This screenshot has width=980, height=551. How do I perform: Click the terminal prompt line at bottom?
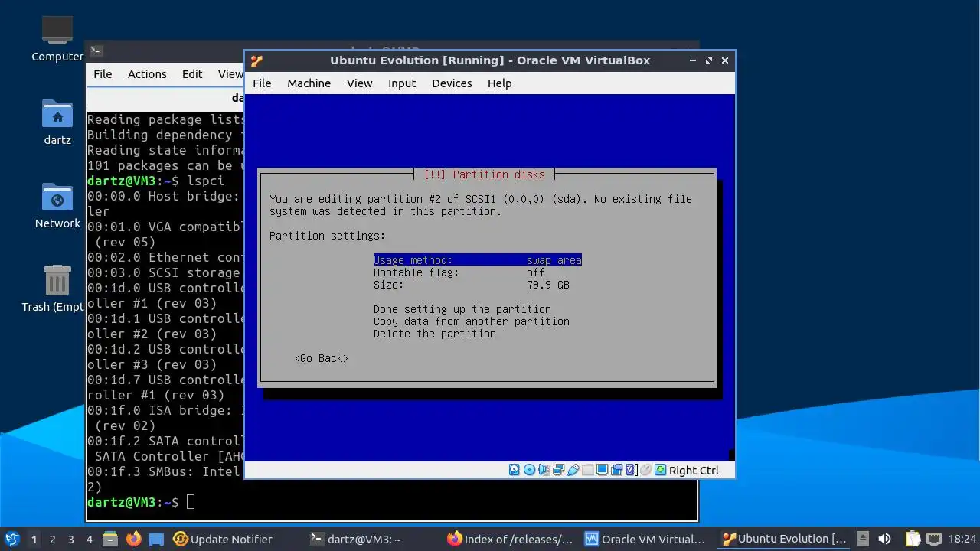pos(141,502)
